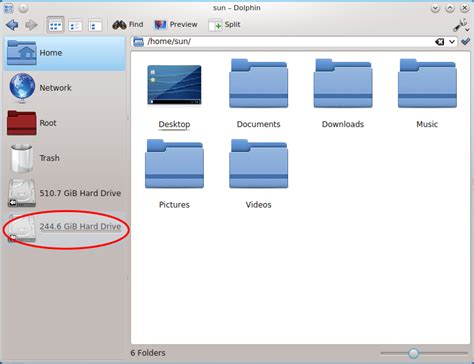Click the Pictures label text

pos(174,205)
